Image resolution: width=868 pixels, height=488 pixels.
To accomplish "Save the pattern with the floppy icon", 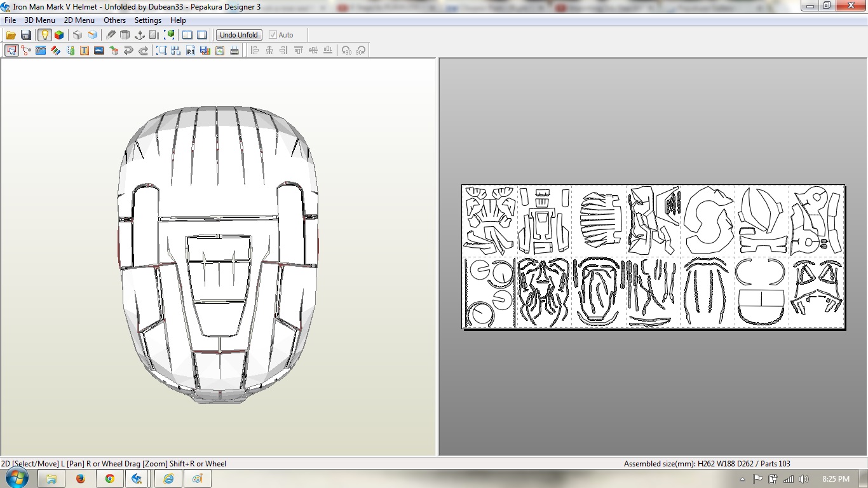I will pyautogui.click(x=26, y=35).
